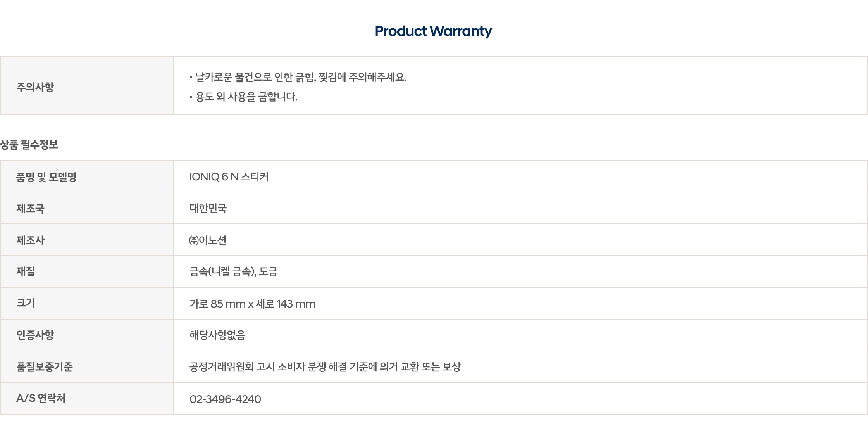Click the 상품 필수정보 section title
Screen dimensions: 868x425
pyautogui.click(x=29, y=145)
